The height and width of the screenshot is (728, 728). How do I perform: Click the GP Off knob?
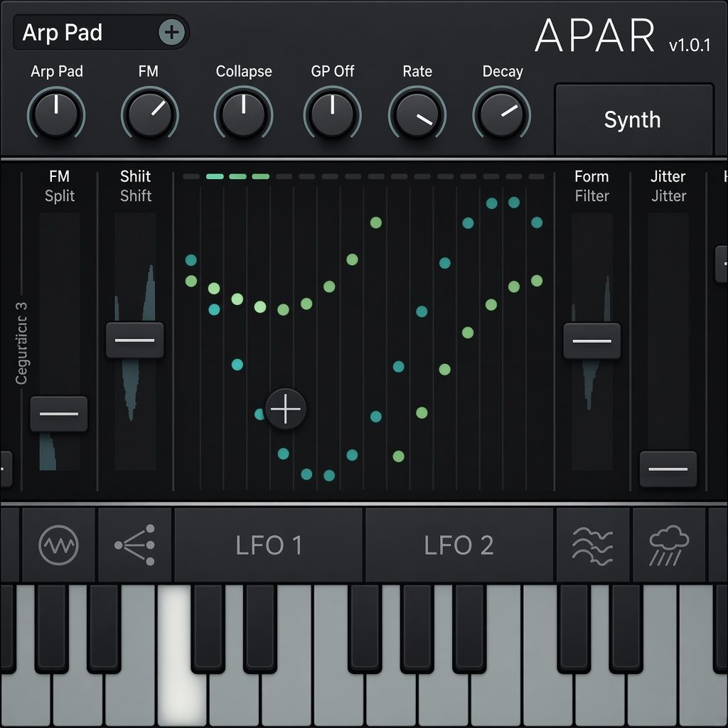coord(333,114)
